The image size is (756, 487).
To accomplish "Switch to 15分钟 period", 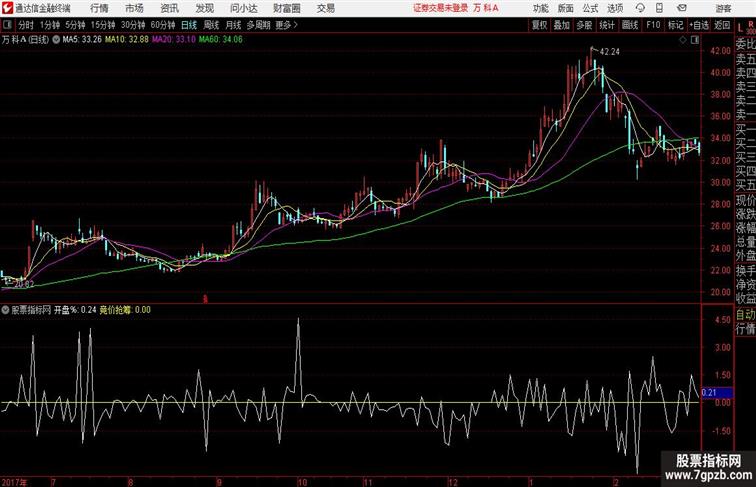I will coord(103,25).
